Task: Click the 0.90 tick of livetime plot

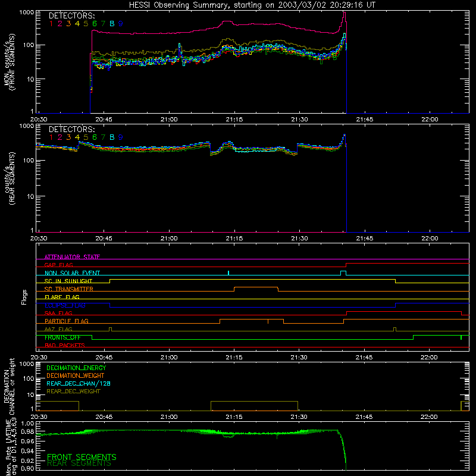Action: pyautogui.click(x=27, y=468)
